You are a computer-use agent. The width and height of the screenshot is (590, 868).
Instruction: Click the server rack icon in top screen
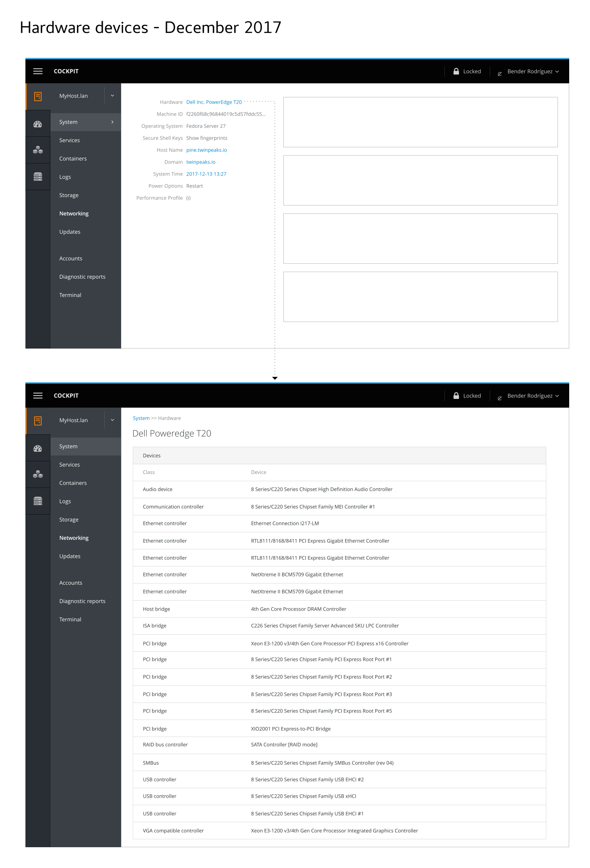(38, 176)
